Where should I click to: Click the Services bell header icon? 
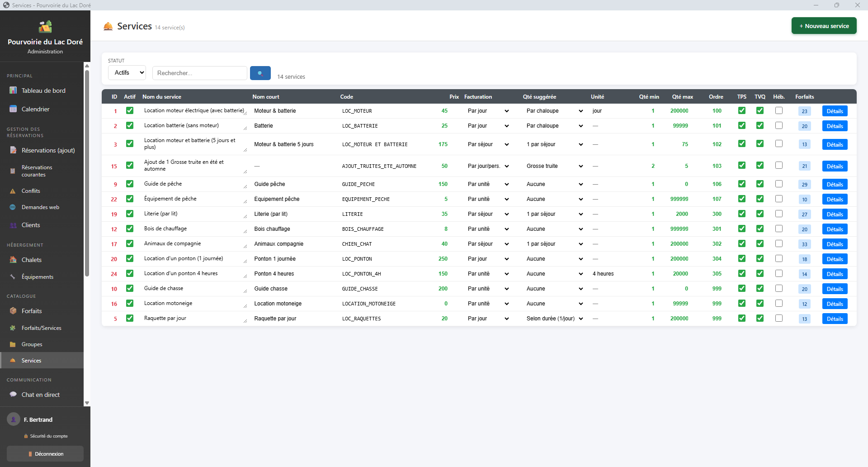[108, 26]
